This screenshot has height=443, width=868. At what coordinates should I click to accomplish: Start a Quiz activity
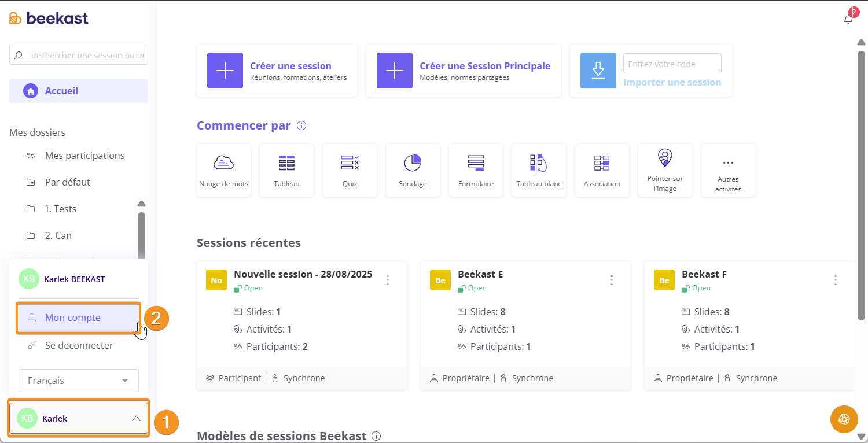click(350, 171)
